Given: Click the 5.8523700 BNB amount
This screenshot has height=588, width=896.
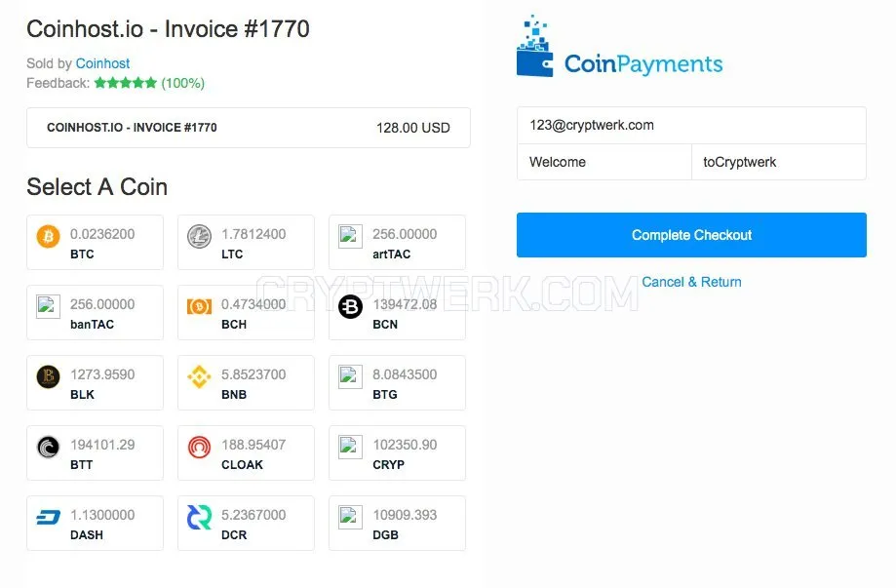Looking at the screenshot, I should click(x=253, y=374).
